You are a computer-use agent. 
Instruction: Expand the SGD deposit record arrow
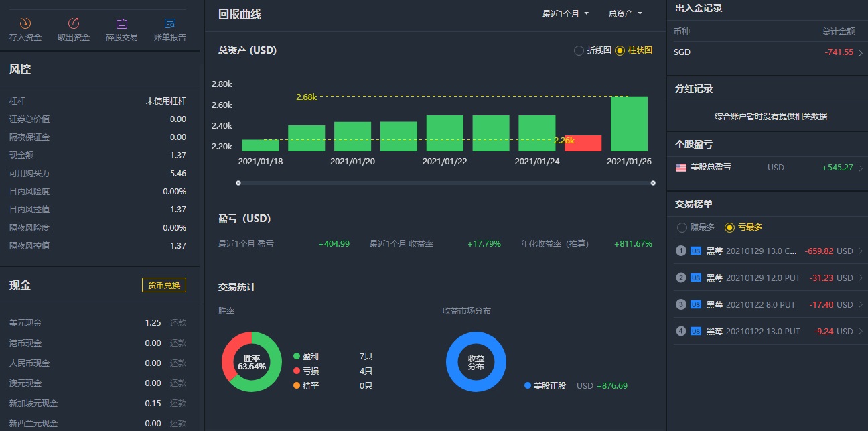pyautogui.click(x=861, y=52)
